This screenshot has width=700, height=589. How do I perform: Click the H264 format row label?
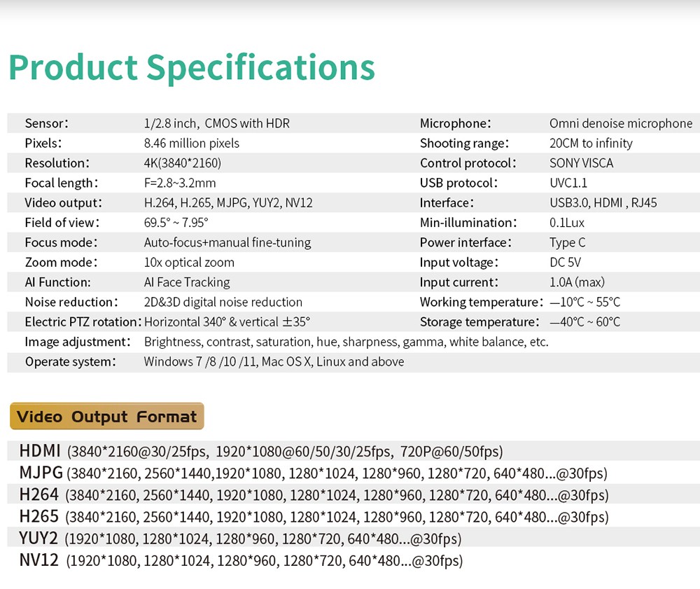[39, 494]
